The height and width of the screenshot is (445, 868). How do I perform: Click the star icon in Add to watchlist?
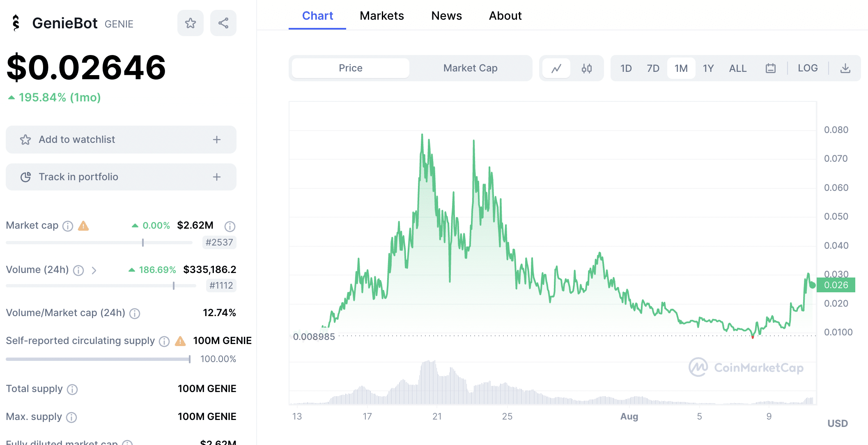click(25, 140)
